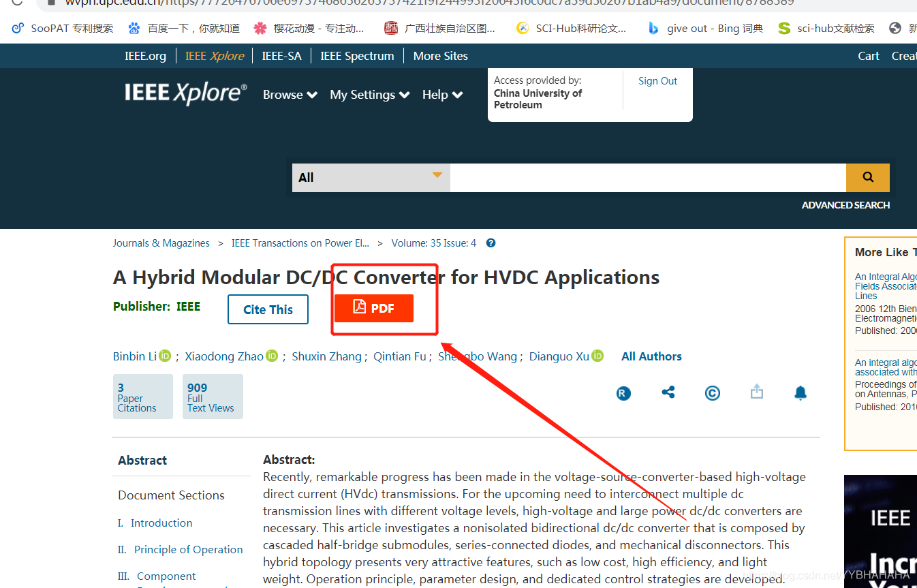Select the Document Sections heading
Image resolution: width=917 pixels, height=588 pixels.
coord(171,495)
